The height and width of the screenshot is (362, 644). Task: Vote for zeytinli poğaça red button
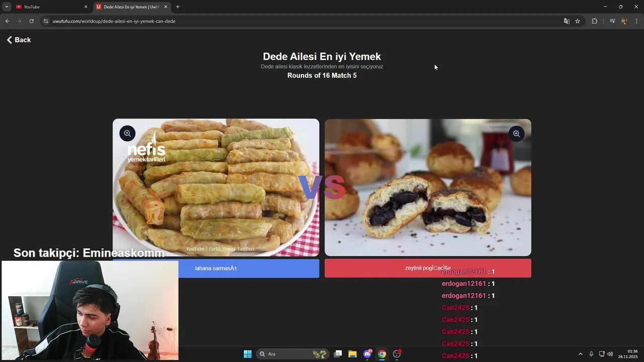428,268
